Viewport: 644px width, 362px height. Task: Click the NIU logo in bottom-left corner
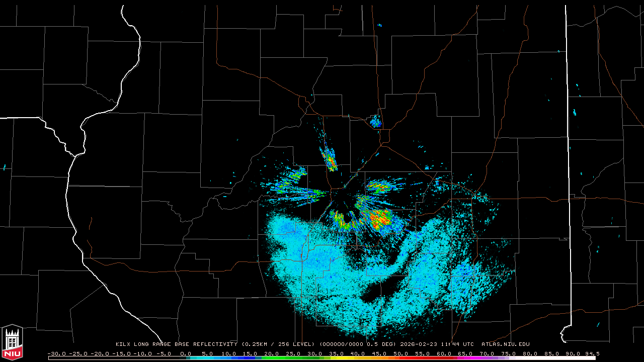12,342
